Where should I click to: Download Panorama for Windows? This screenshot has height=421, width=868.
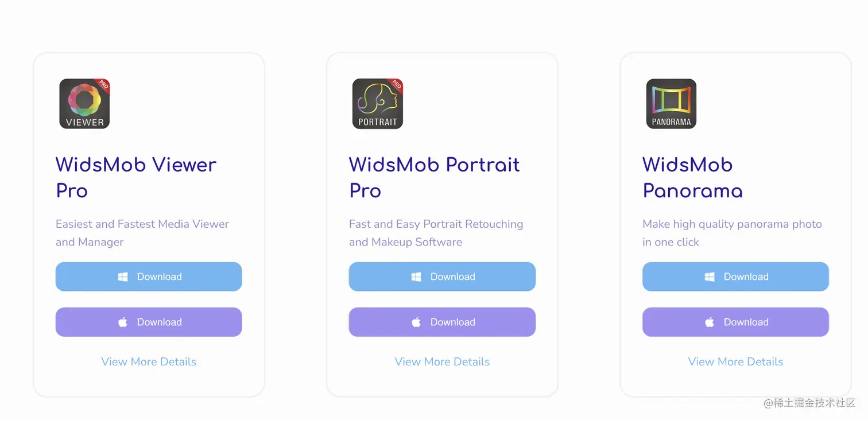click(735, 276)
